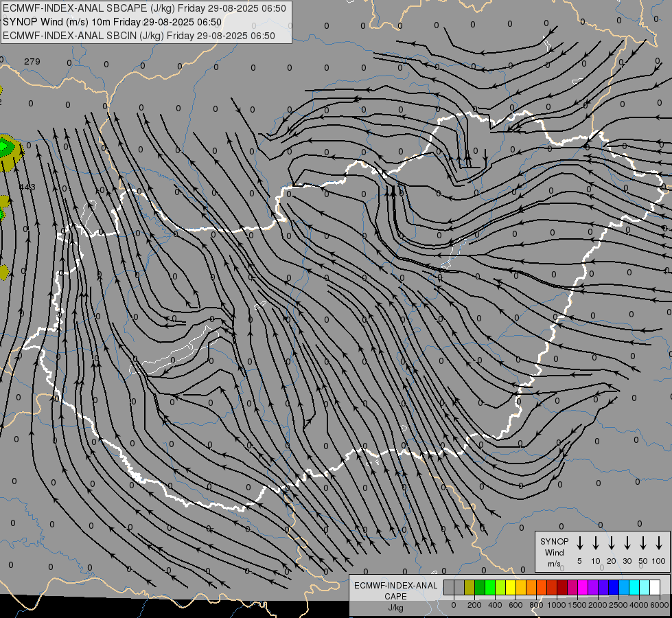
Task: Click the 50 speed label in the wind legend
Action: click(x=643, y=561)
